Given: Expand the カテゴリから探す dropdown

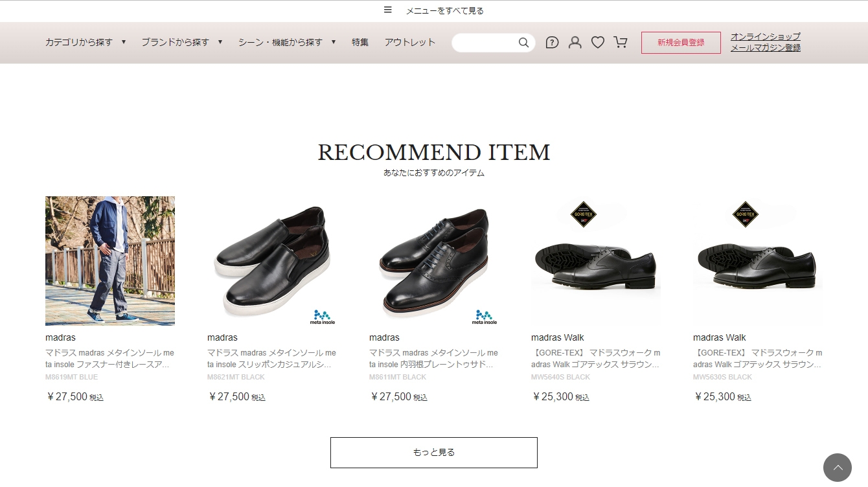Looking at the screenshot, I should coord(86,42).
